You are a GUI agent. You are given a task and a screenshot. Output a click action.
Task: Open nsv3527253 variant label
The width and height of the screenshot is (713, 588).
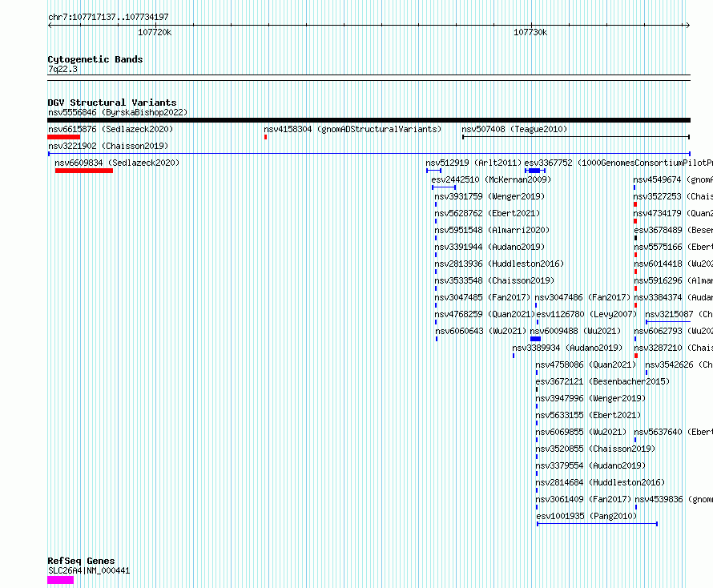tap(673, 196)
